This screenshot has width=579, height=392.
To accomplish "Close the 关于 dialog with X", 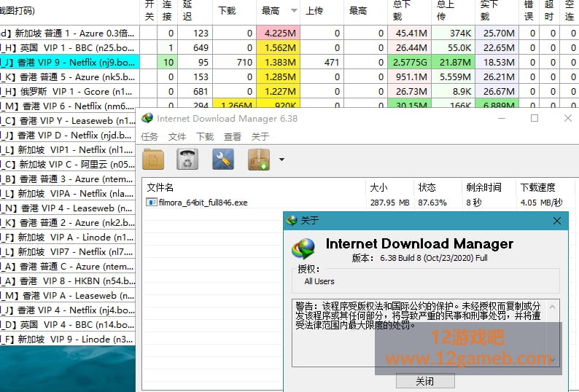I will point(557,221).
